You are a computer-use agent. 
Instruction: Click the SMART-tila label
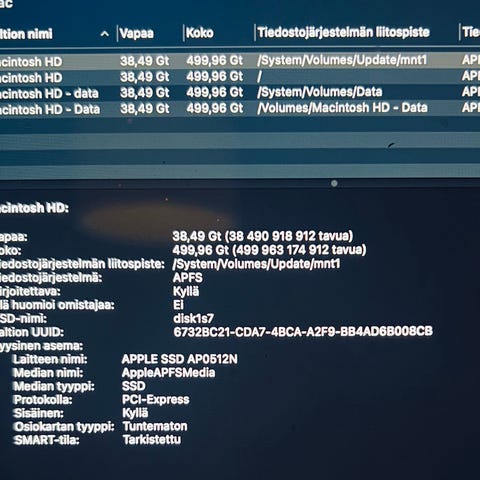tap(47, 440)
